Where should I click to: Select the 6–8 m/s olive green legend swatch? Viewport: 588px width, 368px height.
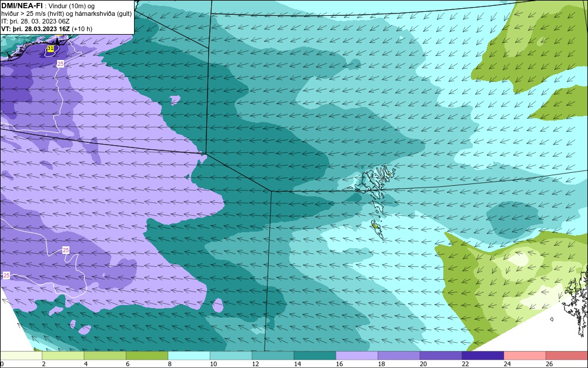tap(147, 356)
